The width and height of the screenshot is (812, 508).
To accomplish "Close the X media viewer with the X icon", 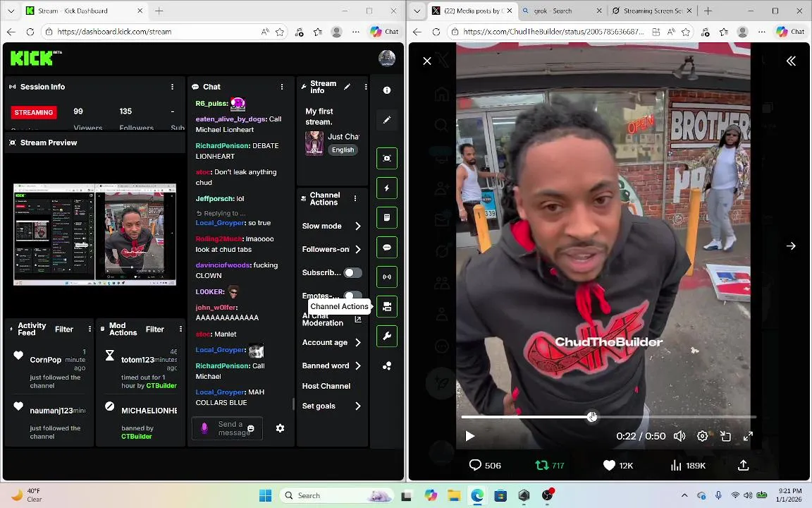I will click(427, 61).
